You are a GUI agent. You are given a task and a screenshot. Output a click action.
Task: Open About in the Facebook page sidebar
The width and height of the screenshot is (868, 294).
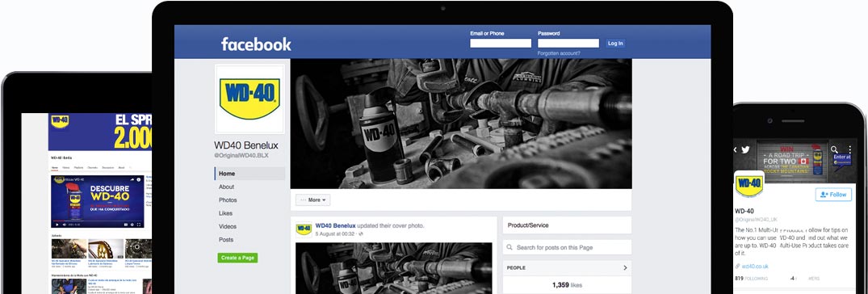pyautogui.click(x=226, y=187)
